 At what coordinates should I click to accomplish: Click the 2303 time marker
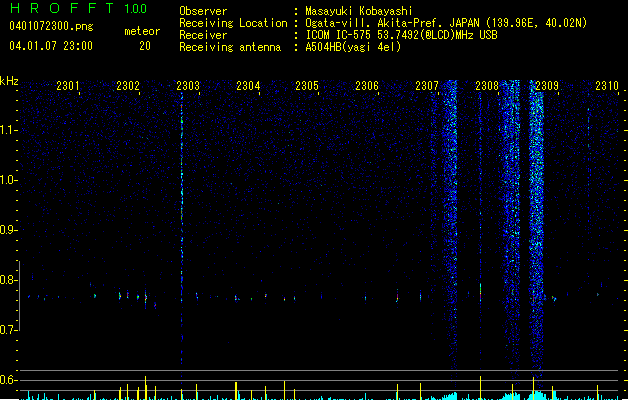point(188,86)
